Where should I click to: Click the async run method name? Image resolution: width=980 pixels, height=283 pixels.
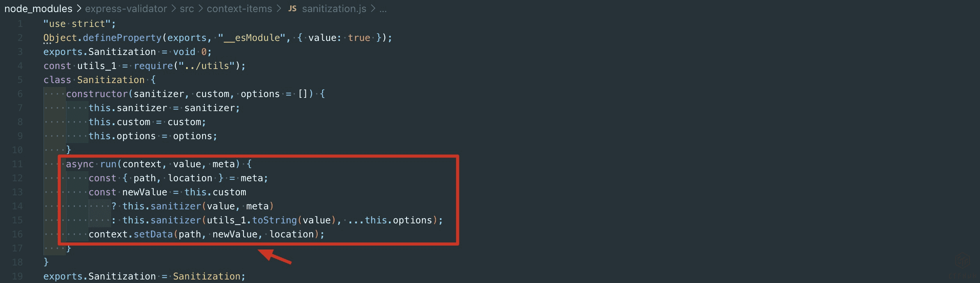108,164
